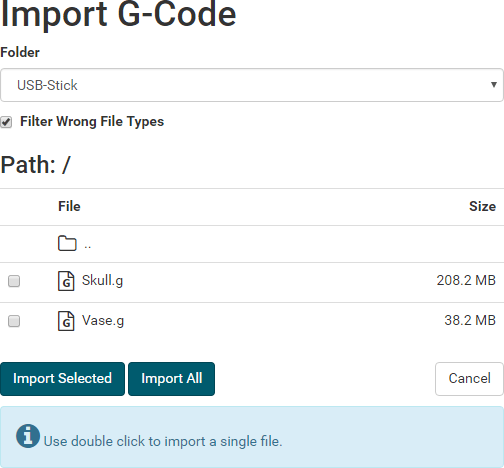
Task: Click the File column header
Action: [69, 206]
